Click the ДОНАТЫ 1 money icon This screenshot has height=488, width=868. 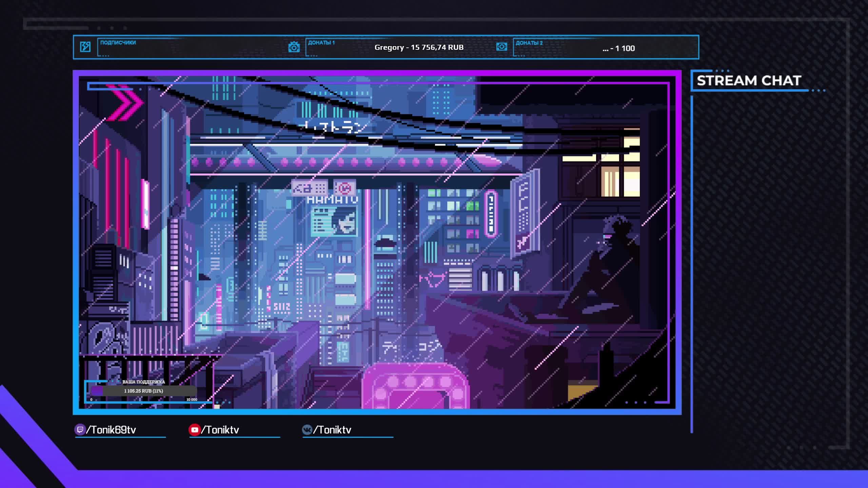pos(294,47)
